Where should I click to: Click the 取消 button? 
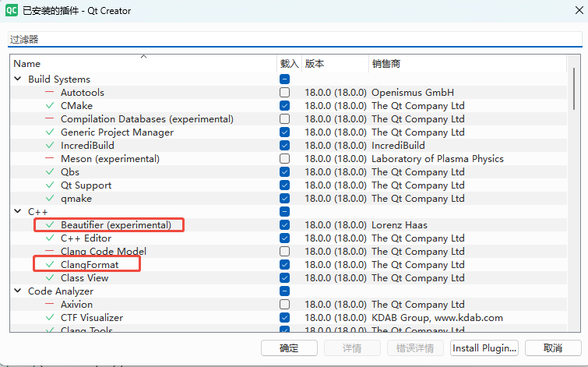point(553,348)
